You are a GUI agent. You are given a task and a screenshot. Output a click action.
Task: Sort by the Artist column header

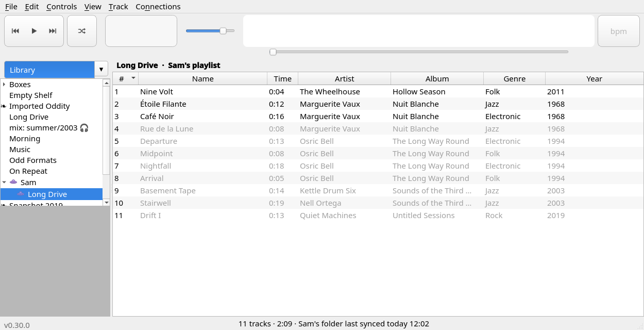(x=345, y=79)
